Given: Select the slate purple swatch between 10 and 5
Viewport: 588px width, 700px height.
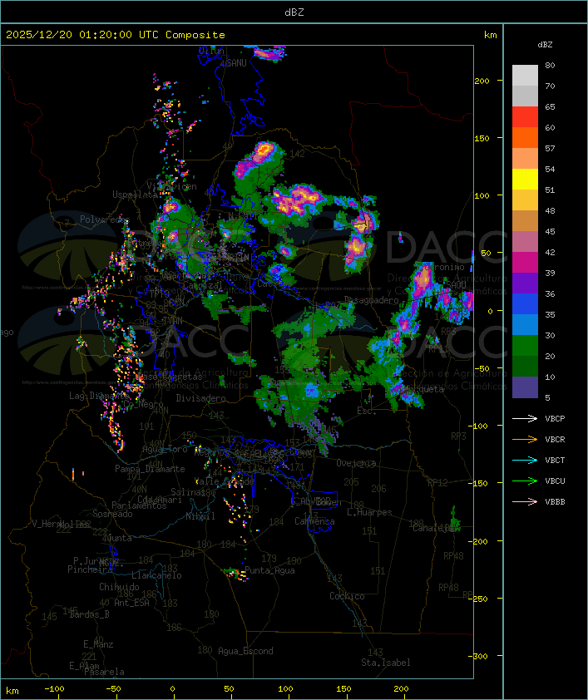Looking at the screenshot, I should pos(525,387).
